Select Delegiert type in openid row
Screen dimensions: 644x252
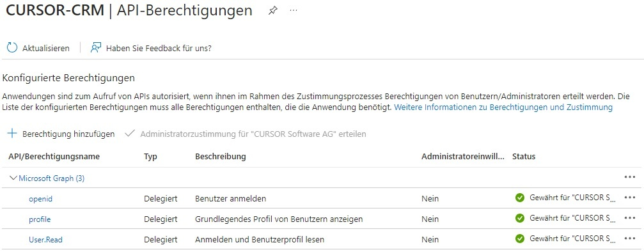pos(161,199)
